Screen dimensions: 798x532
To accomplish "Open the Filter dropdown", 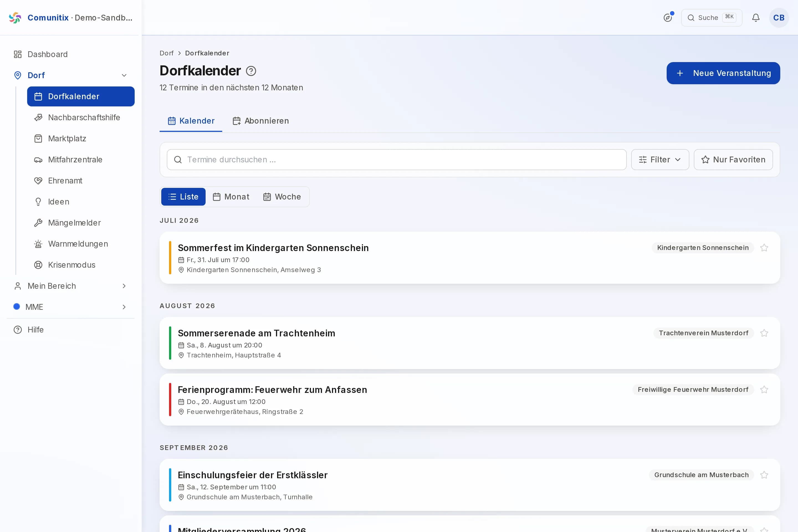I will 660,160.
